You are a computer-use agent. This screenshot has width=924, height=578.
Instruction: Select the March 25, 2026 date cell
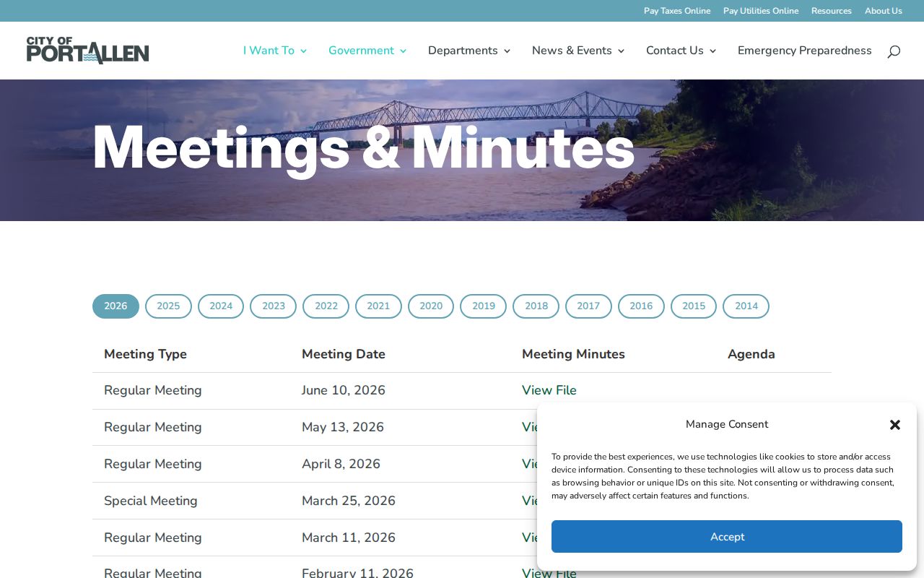349,501
